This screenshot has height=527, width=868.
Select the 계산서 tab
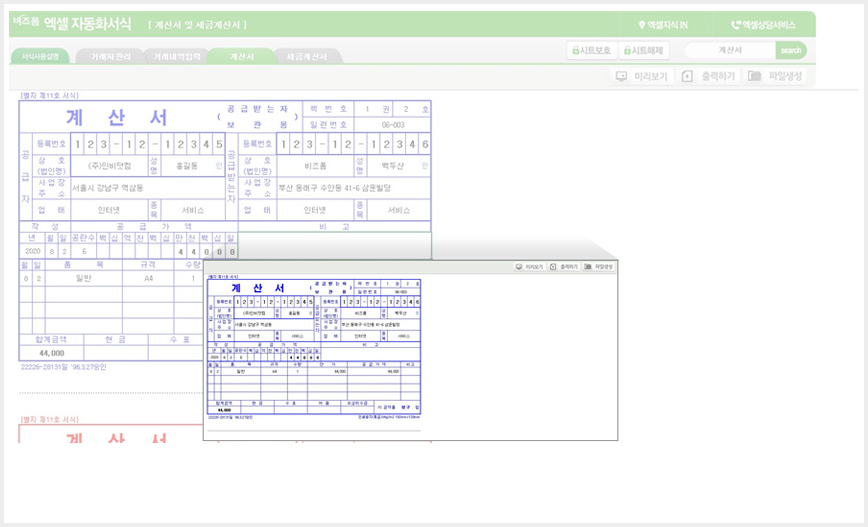click(242, 56)
